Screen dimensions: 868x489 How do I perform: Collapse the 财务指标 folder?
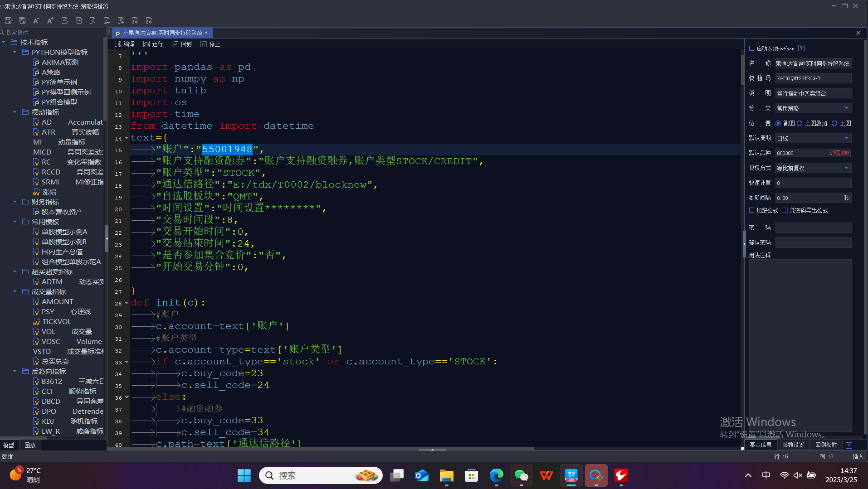pyautogui.click(x=15, y=202)
